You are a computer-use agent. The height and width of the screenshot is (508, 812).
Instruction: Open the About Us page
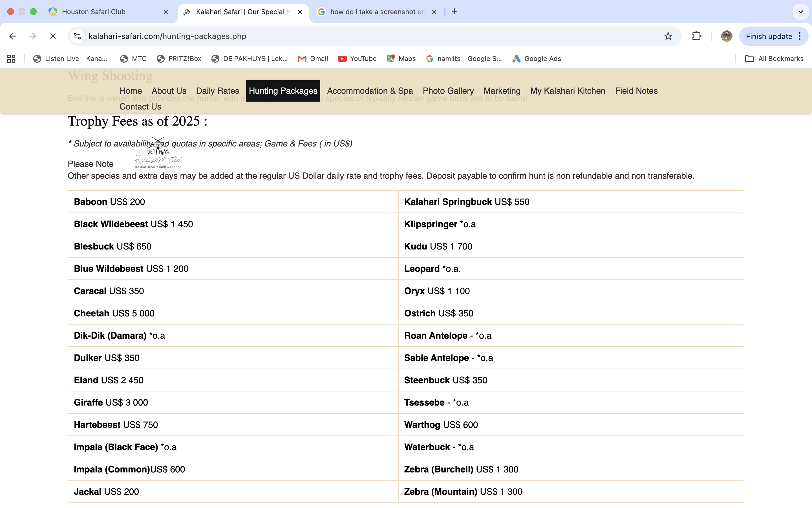tap(169, 91)
